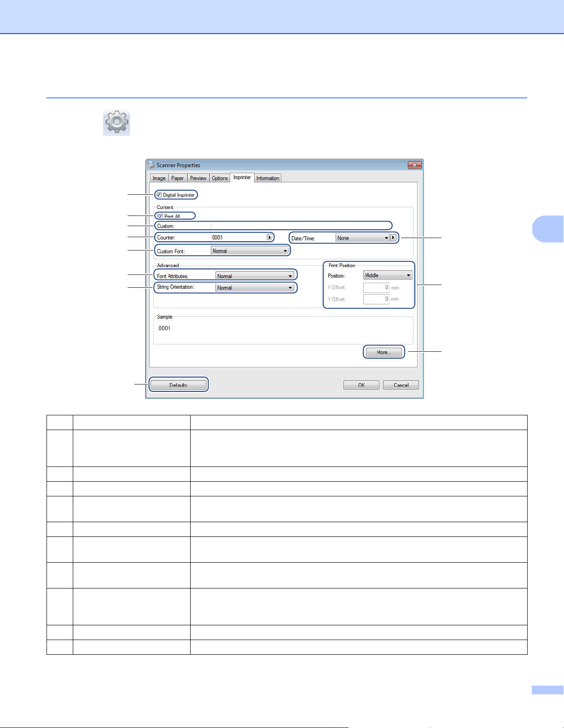This screenshot has height=728, width=564.
Task: Go to the Preview tab
Action: [198, 178]
